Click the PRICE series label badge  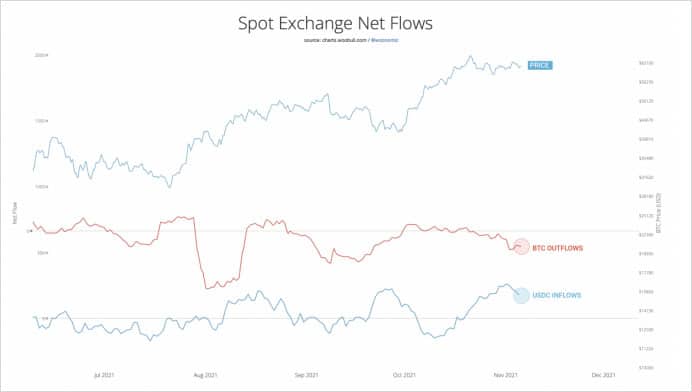coord(540,65)
